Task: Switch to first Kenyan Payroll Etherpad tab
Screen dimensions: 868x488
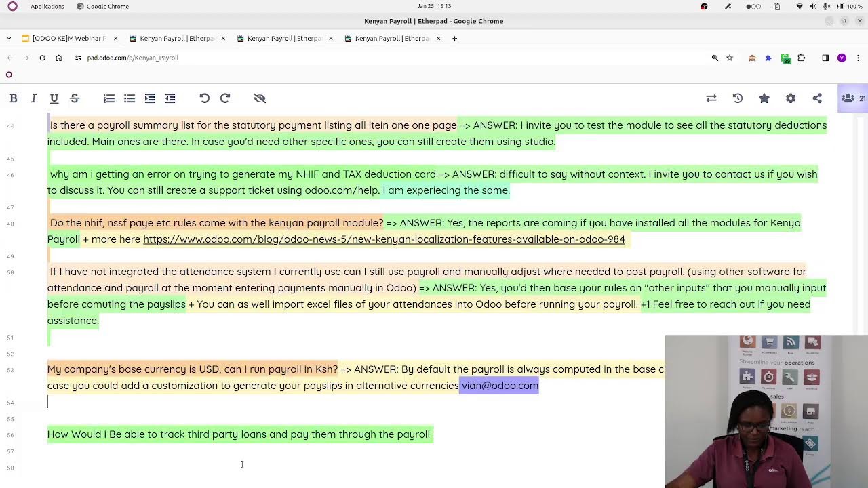Action: 177,38
